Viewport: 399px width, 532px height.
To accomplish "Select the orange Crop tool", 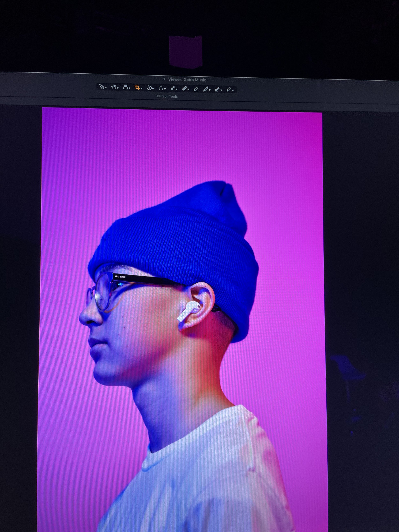I will click(137, 87).
